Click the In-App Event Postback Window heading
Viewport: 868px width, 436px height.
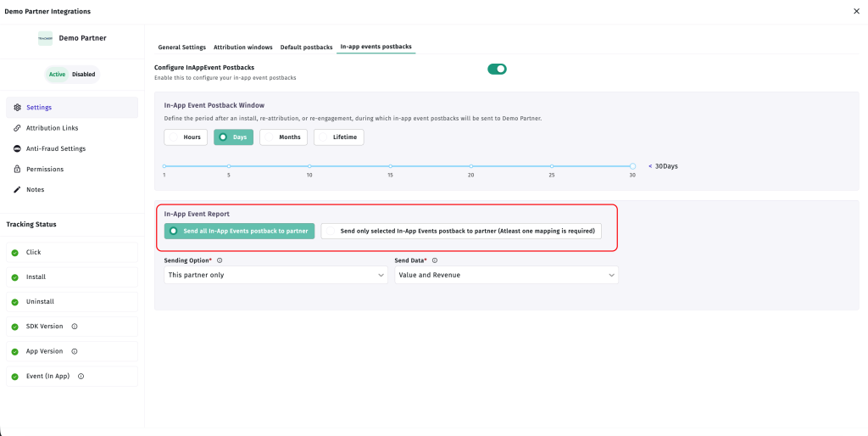(x=214, y=105)
